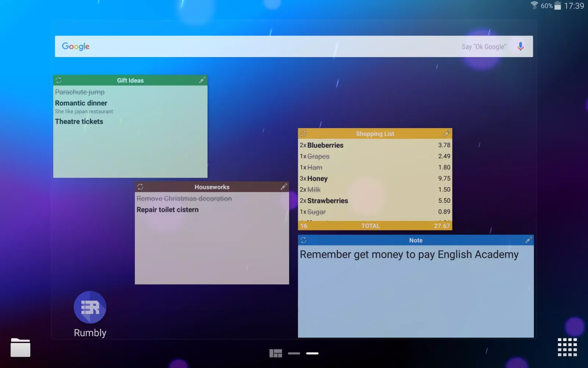Sync the Gift Ideas widget
The image size is (588, 368).
click(59, 80)
